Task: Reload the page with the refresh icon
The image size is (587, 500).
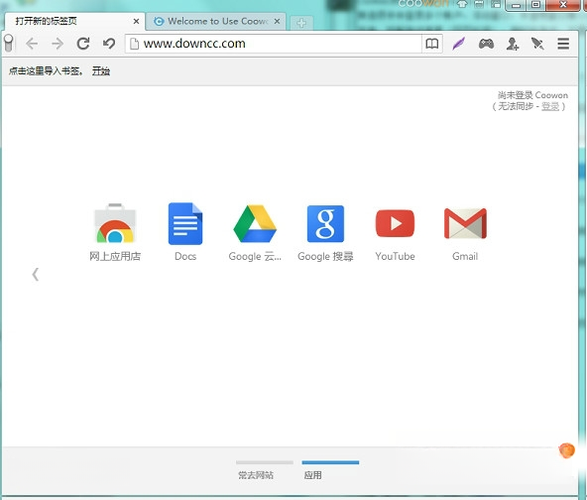Action: (83, 44)
